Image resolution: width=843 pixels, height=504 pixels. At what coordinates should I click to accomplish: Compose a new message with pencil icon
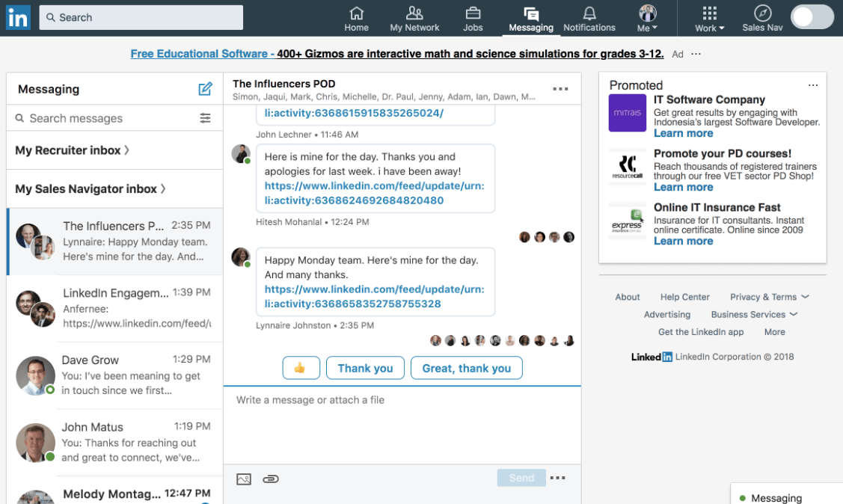coord(205,89)
